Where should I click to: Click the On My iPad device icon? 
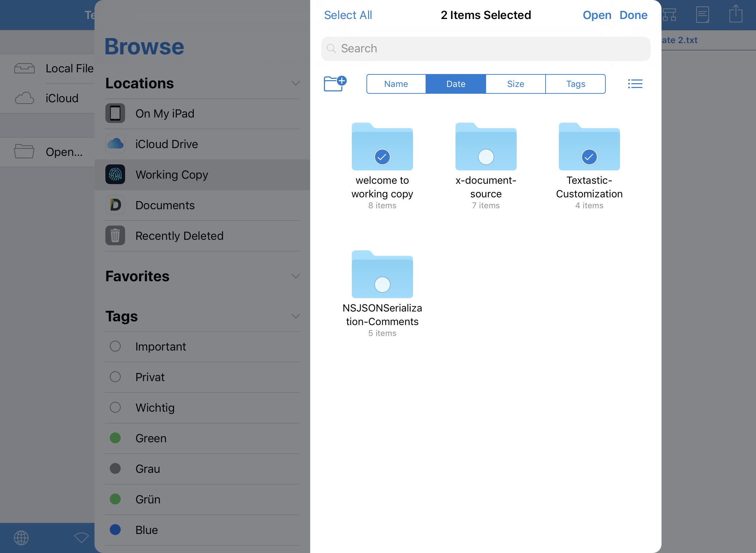(x=115, y=113)
